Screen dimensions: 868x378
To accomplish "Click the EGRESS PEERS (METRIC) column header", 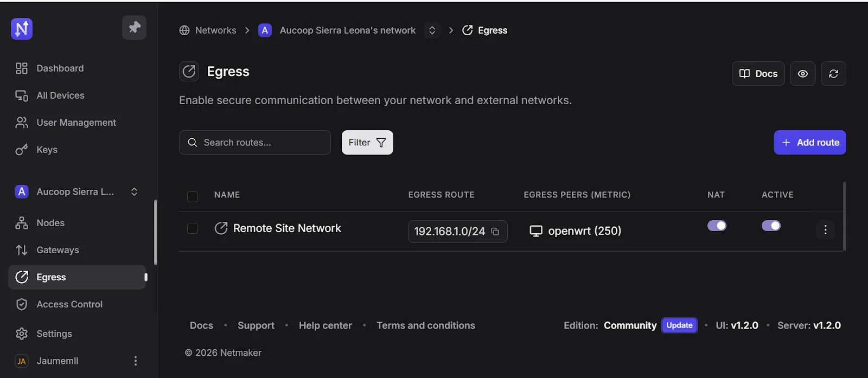I will tap(577, 195).
